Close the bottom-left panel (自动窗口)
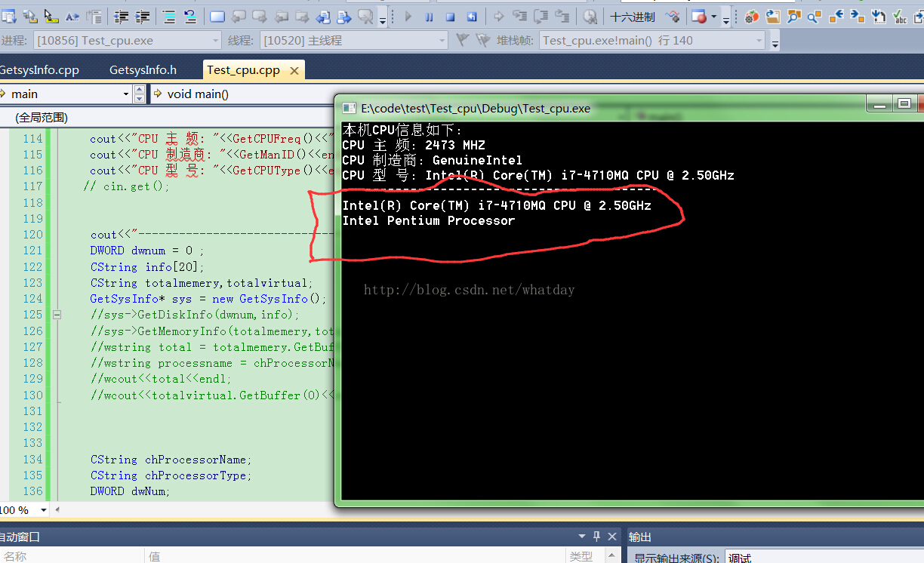 612,537
